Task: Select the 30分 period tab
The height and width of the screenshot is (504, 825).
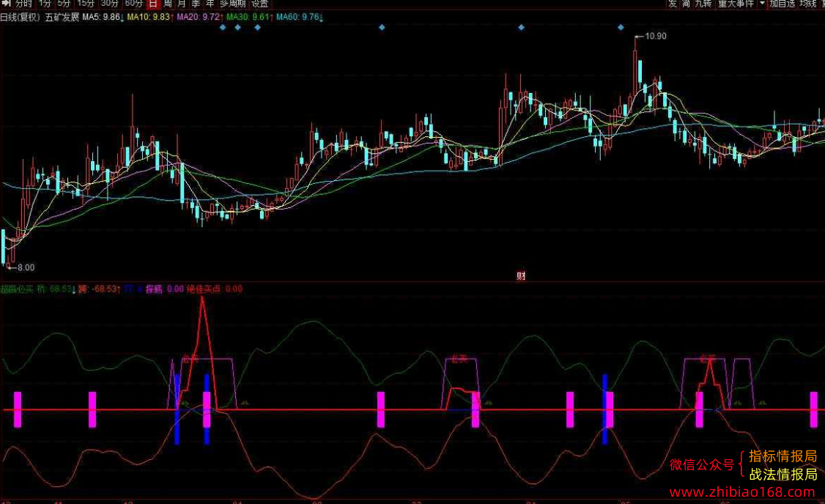Action: (x=109, y=3)
